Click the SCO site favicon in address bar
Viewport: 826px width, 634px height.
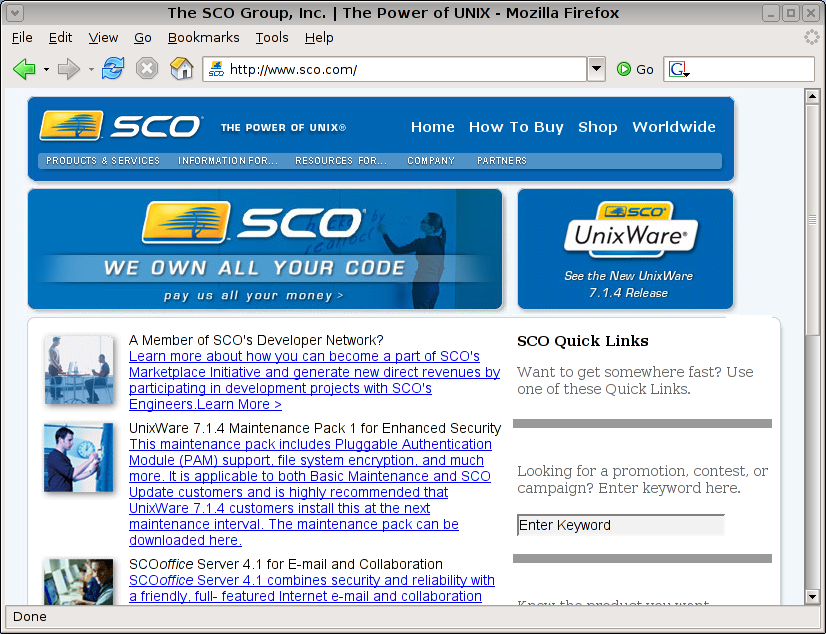point(216,69)
